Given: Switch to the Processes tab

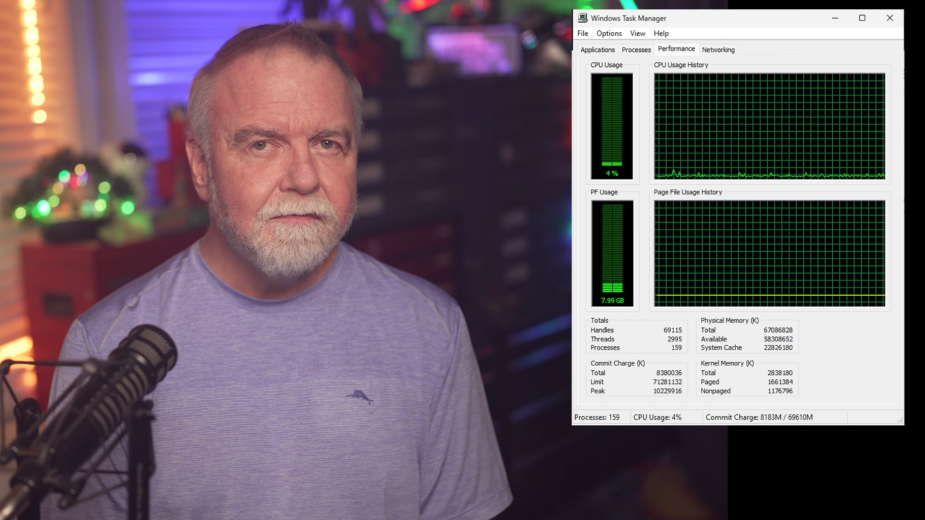Looking at the screenshot, I should tap(636, 50).
